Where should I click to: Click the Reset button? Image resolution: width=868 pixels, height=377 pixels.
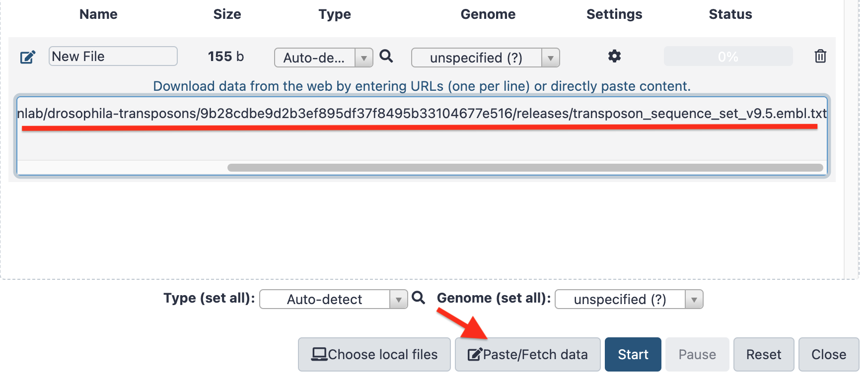pos(763,354)
